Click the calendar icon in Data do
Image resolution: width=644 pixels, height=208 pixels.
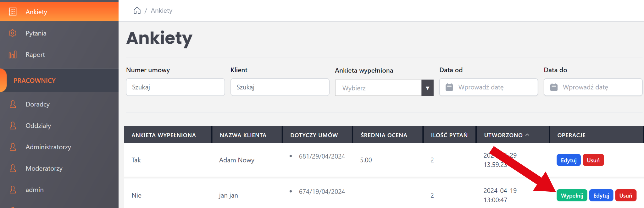tap(554, 87)
